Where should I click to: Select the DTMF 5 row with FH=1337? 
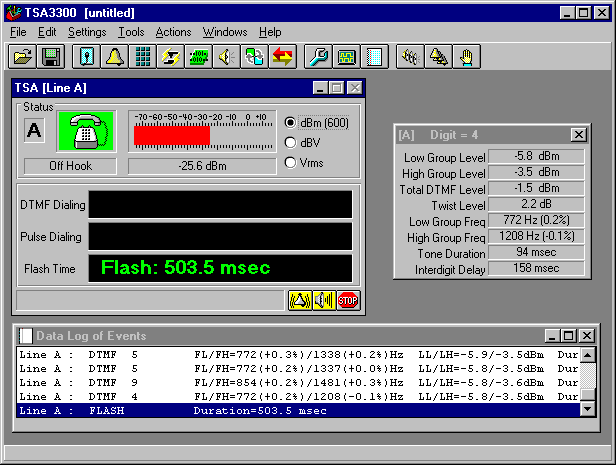click(299, 369)
